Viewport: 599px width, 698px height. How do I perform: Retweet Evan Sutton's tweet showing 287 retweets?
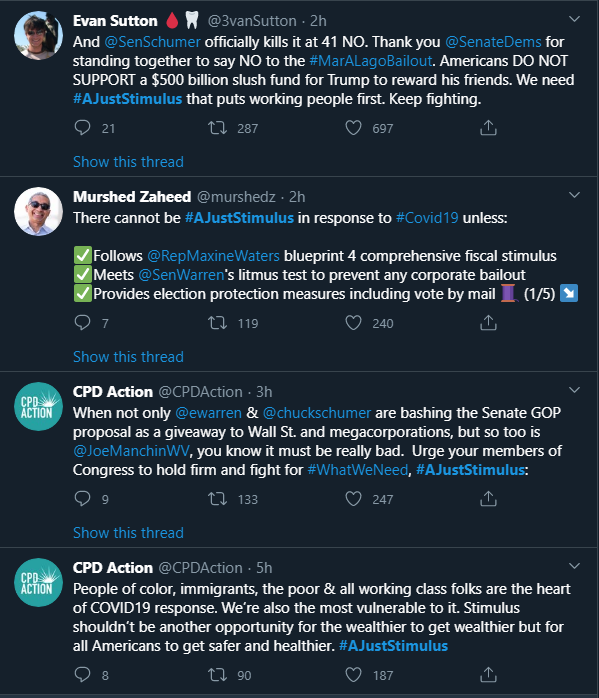click(x=218, y=128)
